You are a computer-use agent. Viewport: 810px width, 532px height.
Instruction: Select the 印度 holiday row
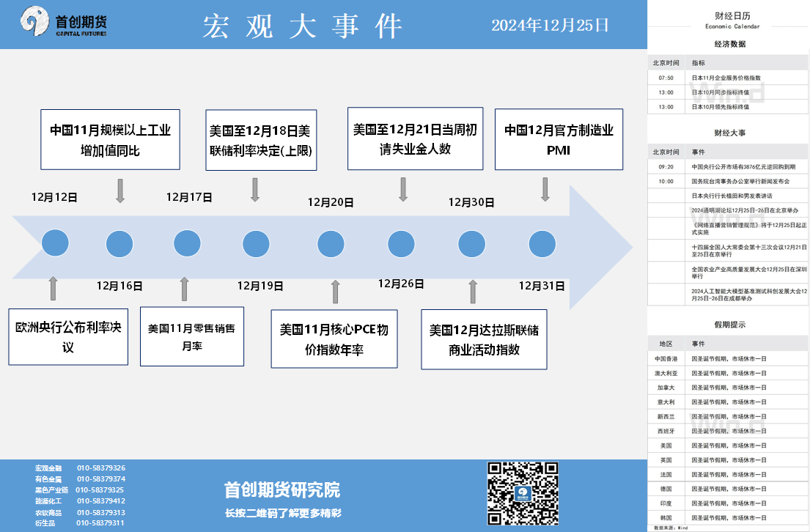[x=728, y=503]
